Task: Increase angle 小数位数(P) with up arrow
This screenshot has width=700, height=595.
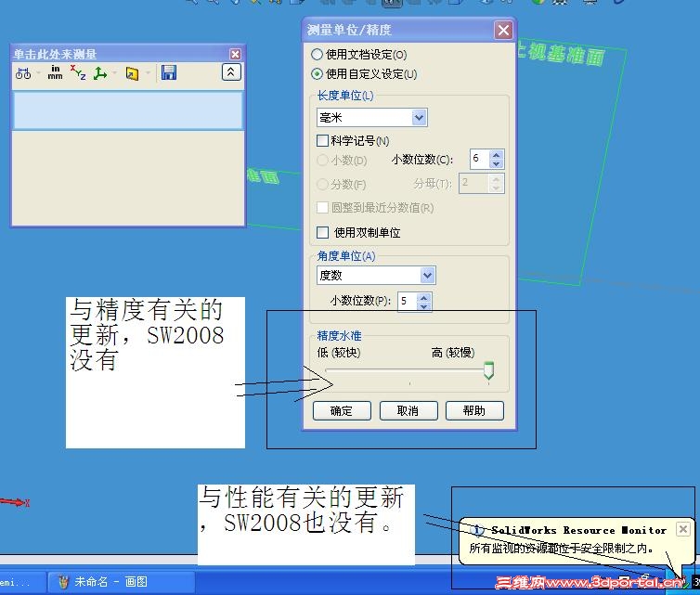Action: (423, 297)
